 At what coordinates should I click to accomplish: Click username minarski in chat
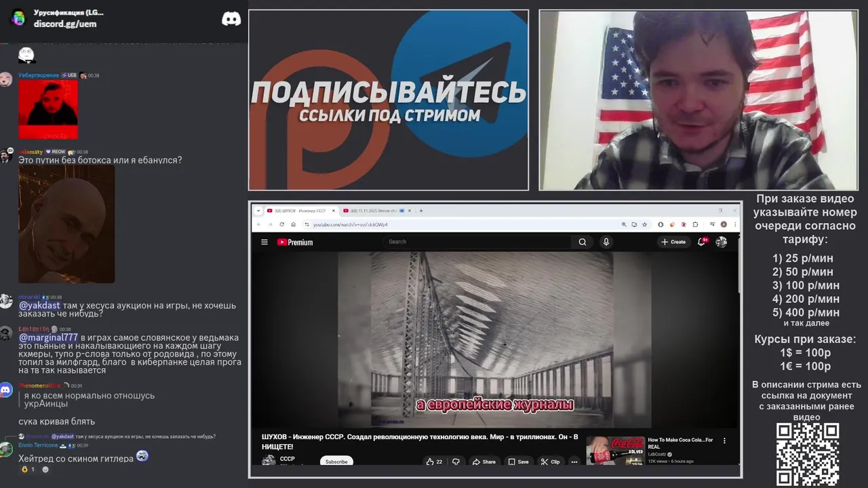point(29,297)
